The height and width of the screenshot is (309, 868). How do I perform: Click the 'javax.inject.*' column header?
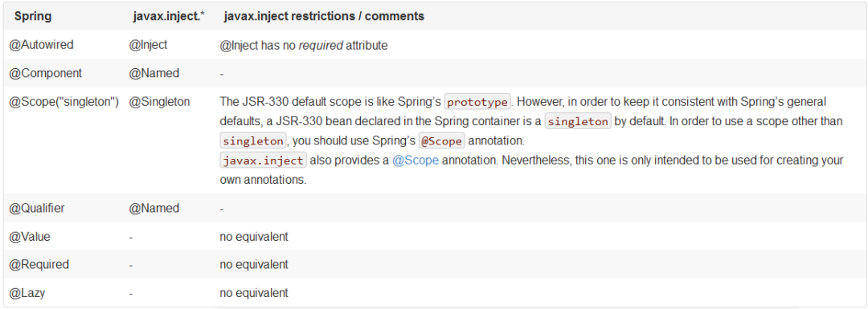point(169,17)
